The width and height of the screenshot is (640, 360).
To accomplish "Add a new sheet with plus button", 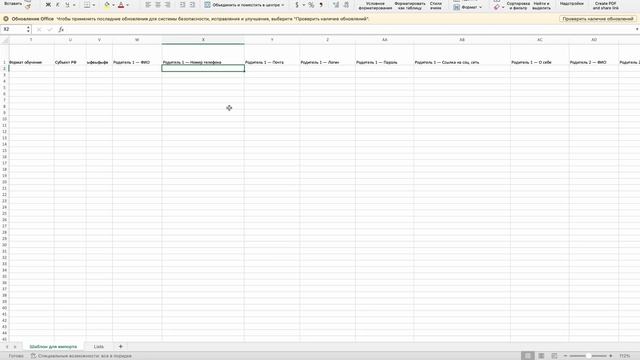I will [x=120, y=347].
